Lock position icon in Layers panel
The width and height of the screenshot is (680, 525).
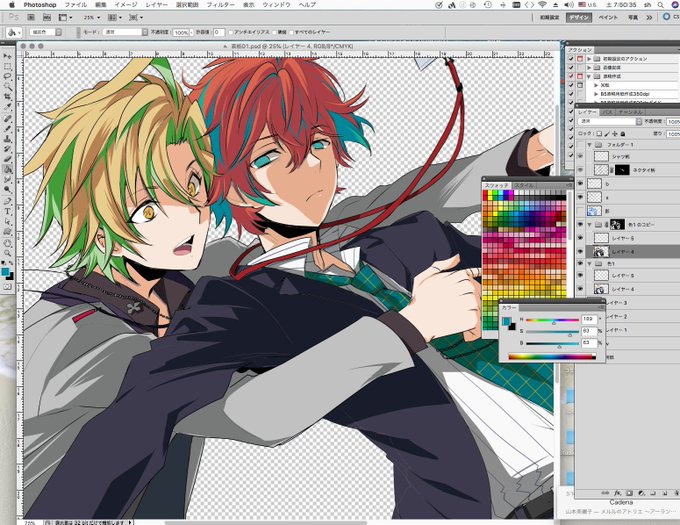tap(615, 134)
